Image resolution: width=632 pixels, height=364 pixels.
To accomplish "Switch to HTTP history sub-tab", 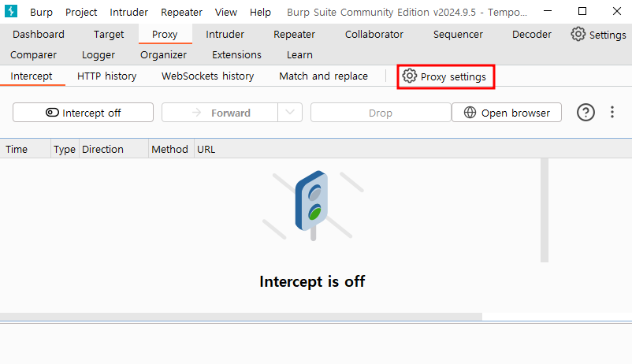I will click(x=107, y=76).
